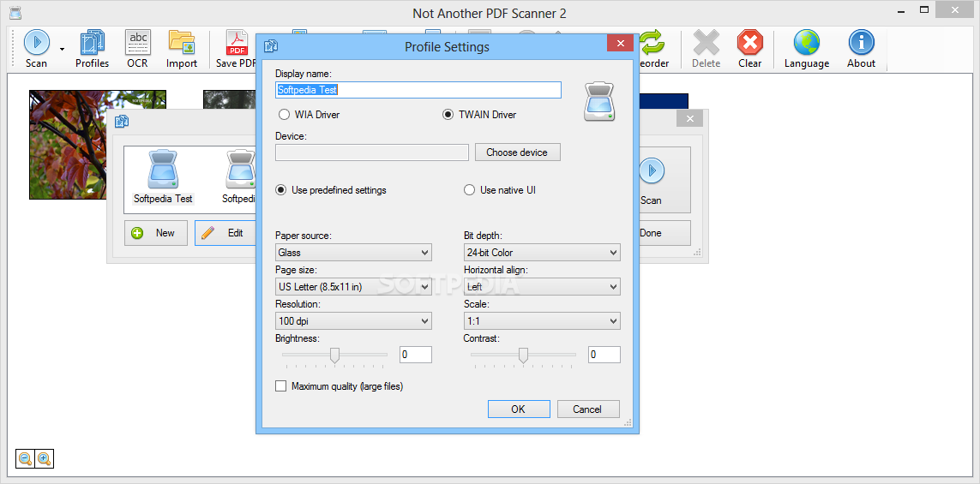Click Done button in Profiles window
Image resolution: width=980 pixels, height=484 pixels.
pyautogui.click(x=665, y=233)
